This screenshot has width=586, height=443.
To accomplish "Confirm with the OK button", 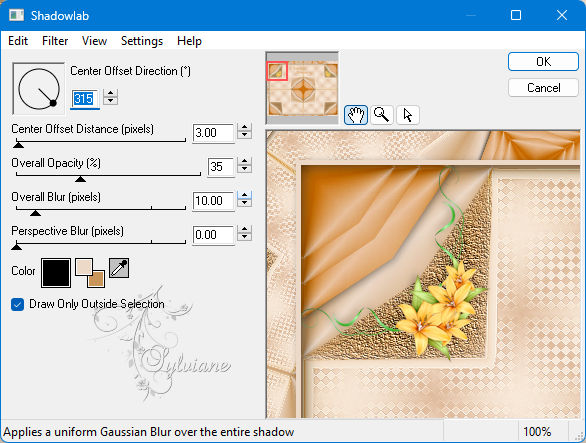I will coord(543,62).
